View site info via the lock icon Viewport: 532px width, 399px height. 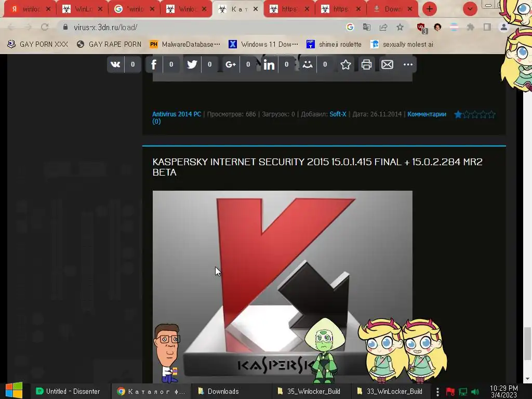pyautogui.click(x=65, y=27)
